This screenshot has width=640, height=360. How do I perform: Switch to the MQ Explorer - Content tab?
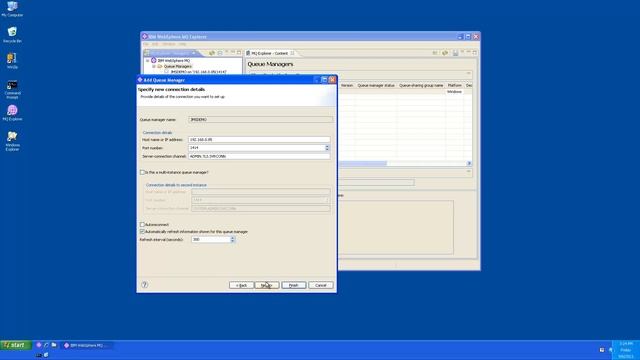click(270, 53)
